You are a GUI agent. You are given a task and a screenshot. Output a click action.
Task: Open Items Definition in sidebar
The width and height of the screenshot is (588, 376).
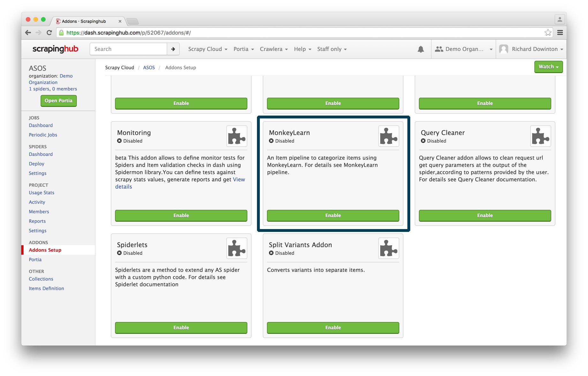pos(46,288)
